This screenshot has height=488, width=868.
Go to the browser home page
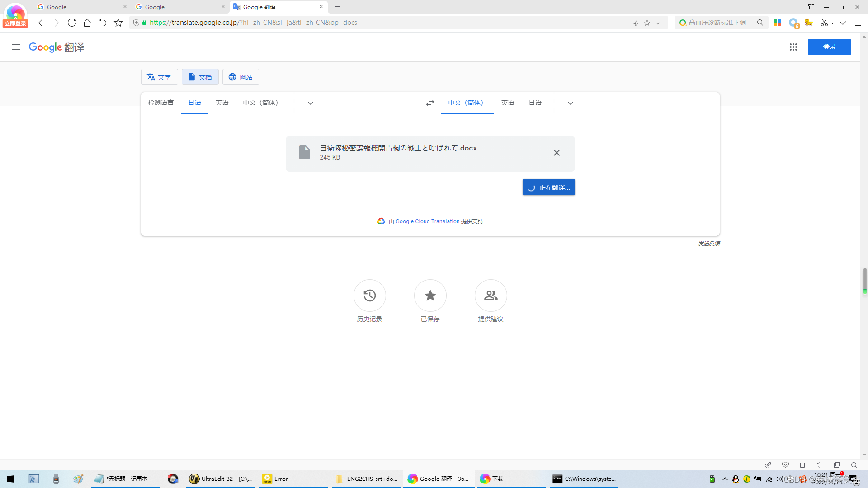tap(87, 23)
